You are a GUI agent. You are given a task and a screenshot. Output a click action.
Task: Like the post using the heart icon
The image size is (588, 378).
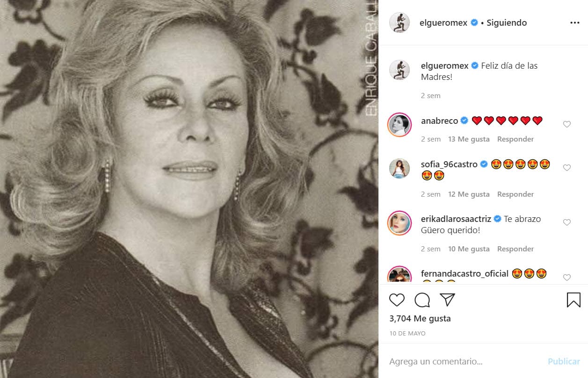(x=397, y=300)
